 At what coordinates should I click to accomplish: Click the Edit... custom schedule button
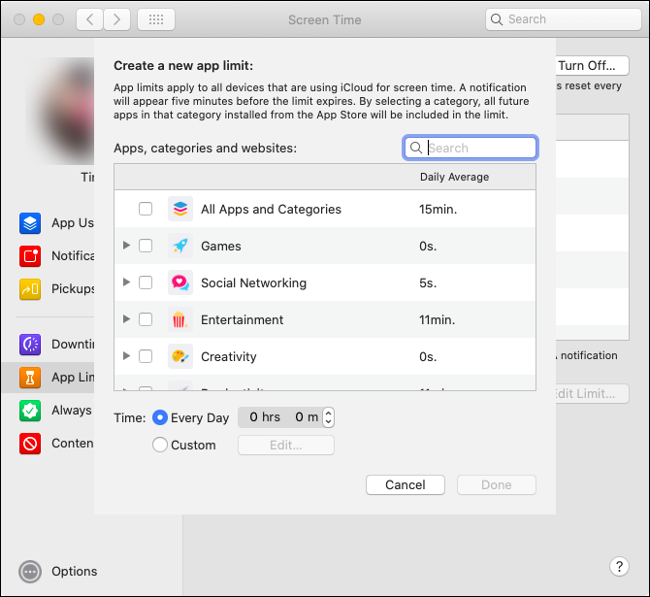pos(286,445)
